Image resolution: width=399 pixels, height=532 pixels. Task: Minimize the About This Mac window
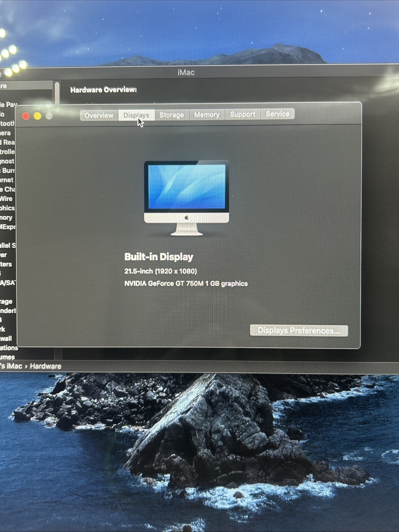coord(37,116)
